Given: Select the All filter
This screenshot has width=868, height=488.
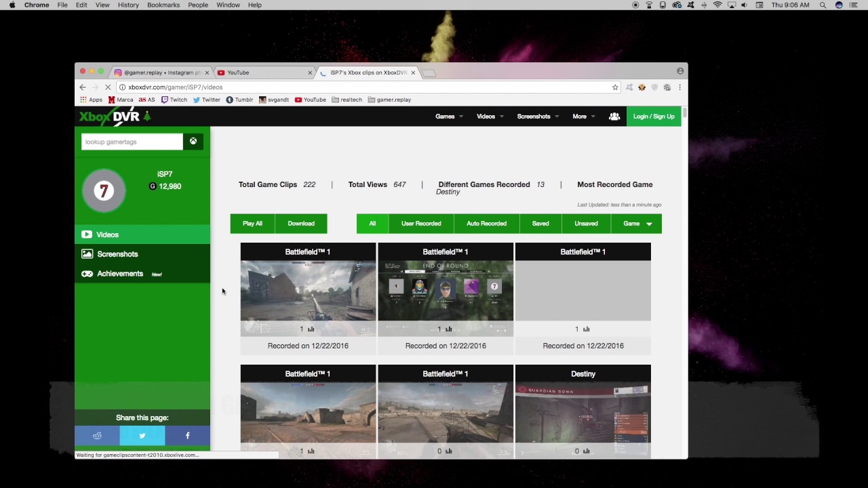Looking at the screenshot, I should (372, 224).
